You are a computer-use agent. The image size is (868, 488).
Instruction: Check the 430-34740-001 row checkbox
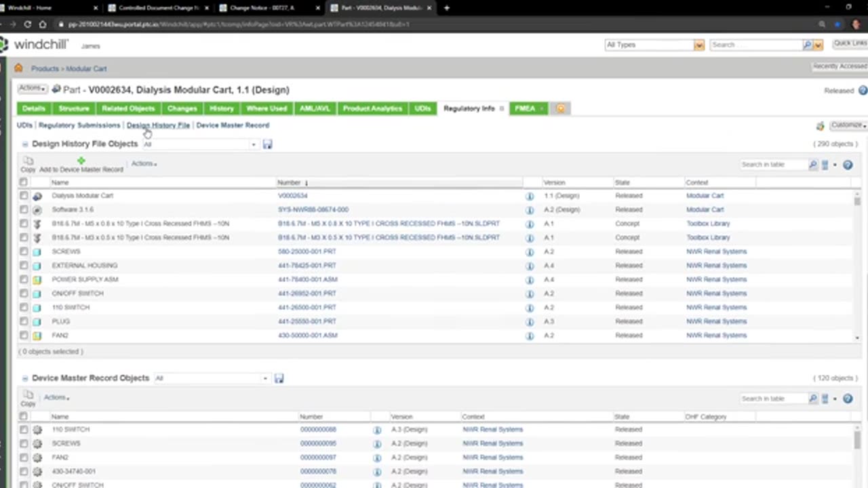click(24, 471)
